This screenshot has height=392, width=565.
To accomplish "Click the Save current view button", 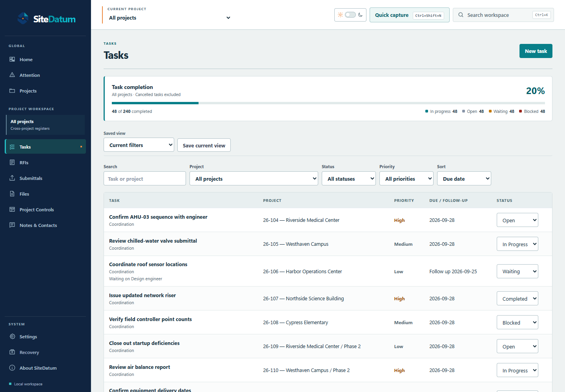I will coord(204,145).
